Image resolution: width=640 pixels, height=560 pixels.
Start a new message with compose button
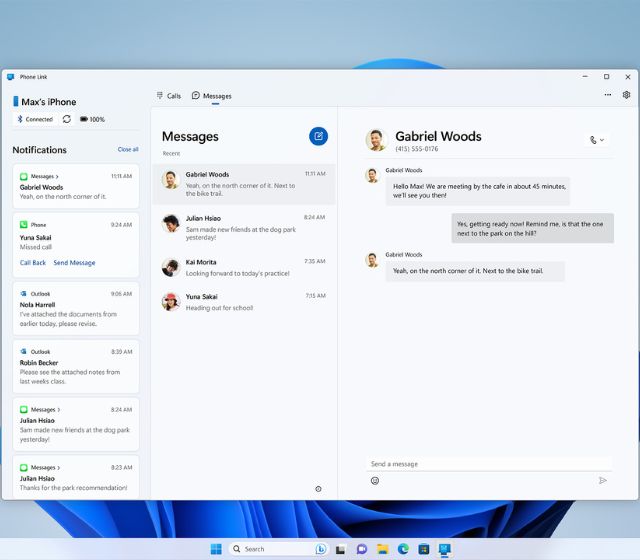[x=318, y=136]
